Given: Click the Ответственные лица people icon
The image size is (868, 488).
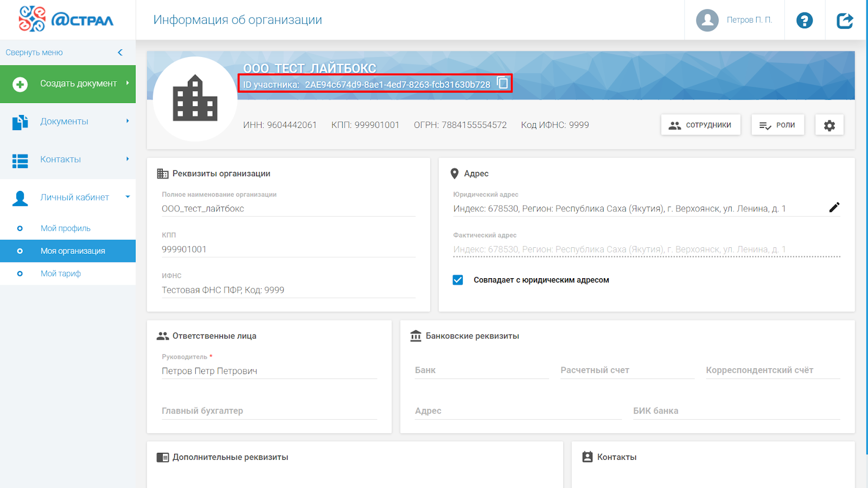Looking at the screenshot, I should [163, 336].
